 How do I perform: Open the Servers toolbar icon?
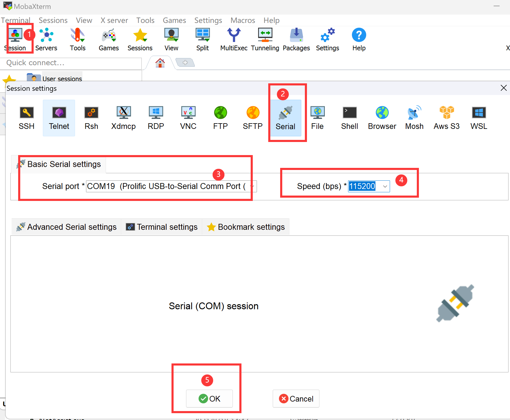tap(46, 40)
